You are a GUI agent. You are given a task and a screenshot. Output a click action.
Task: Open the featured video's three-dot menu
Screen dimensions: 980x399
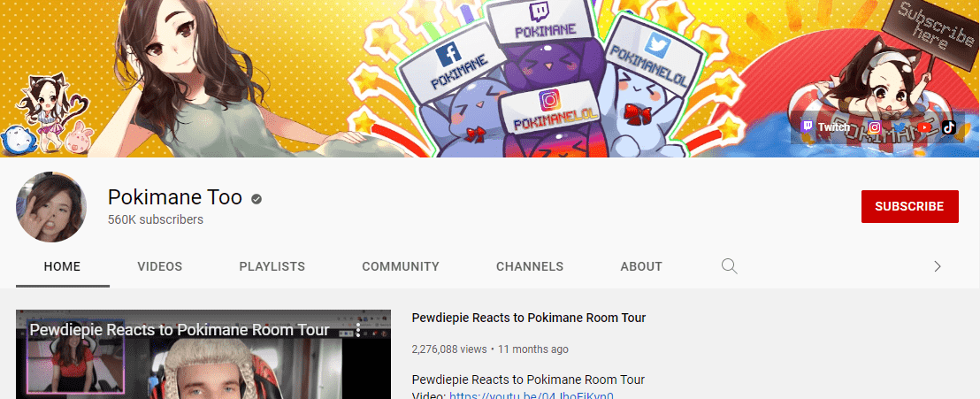click(358, 330)
